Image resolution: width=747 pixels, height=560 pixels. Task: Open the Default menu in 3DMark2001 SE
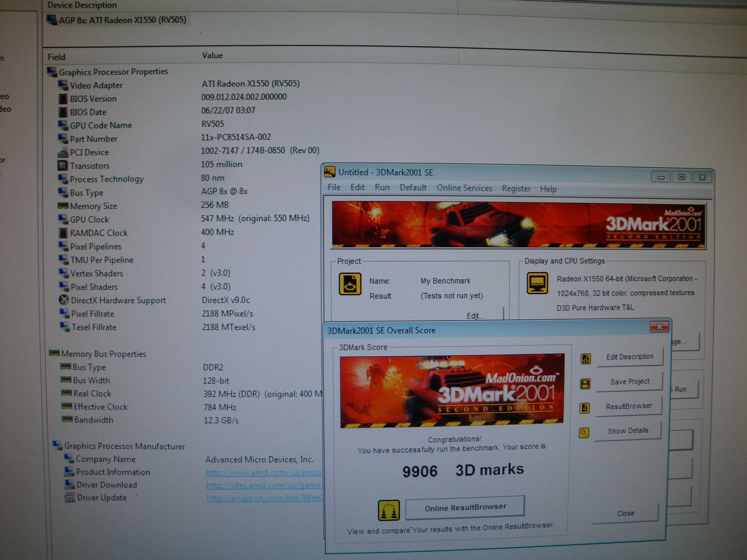click(413, 188)
